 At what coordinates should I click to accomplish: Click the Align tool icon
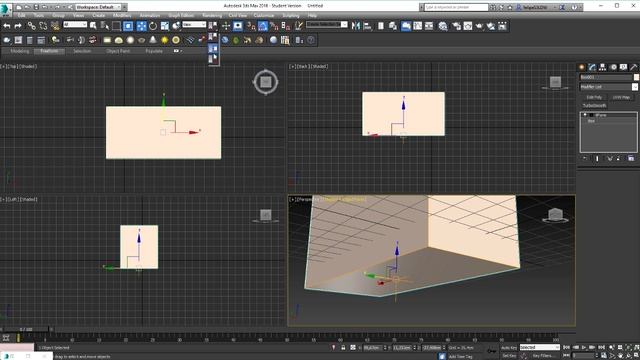click(367, 26)
